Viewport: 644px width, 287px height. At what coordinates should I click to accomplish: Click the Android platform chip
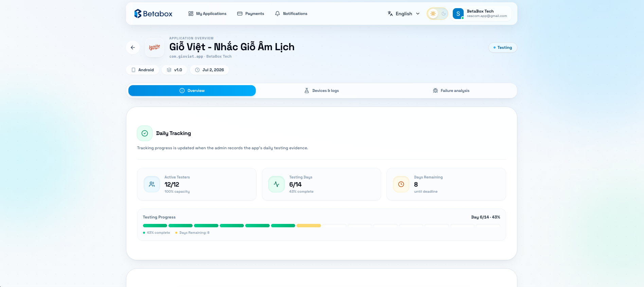coord(143,70)
